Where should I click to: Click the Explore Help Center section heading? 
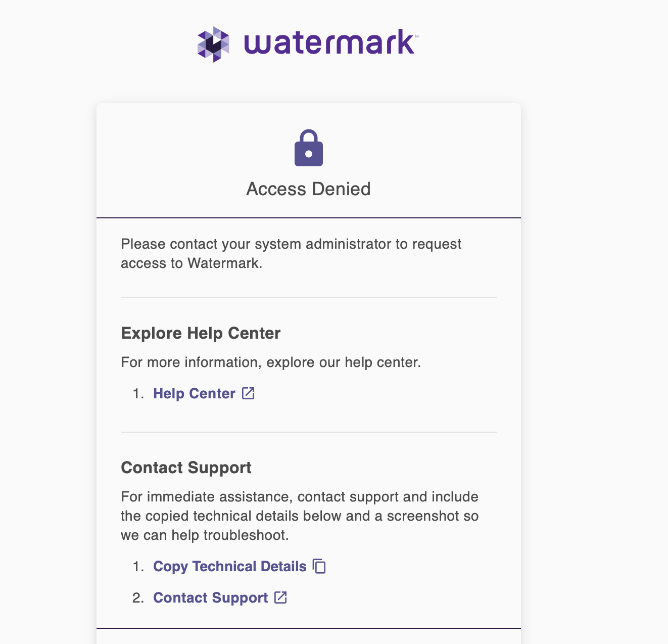(x=201, y=333)
